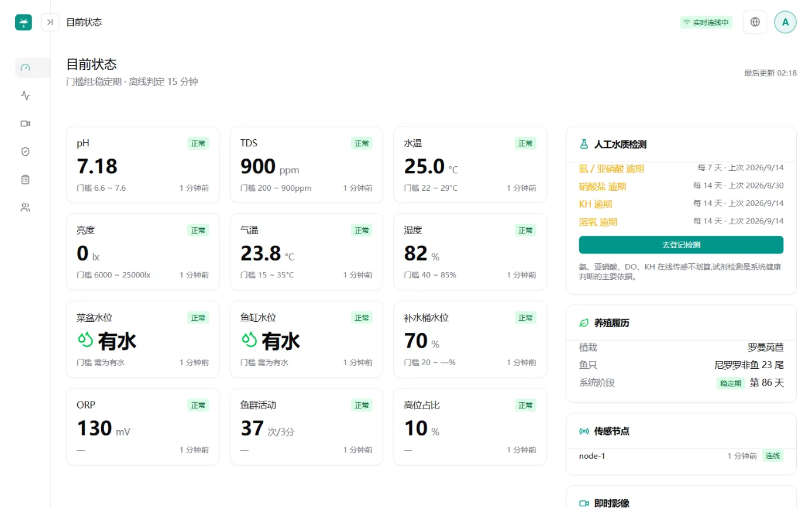Switch language with the globe button
This screenshot has width=812, height=508.
click(755, 22)
